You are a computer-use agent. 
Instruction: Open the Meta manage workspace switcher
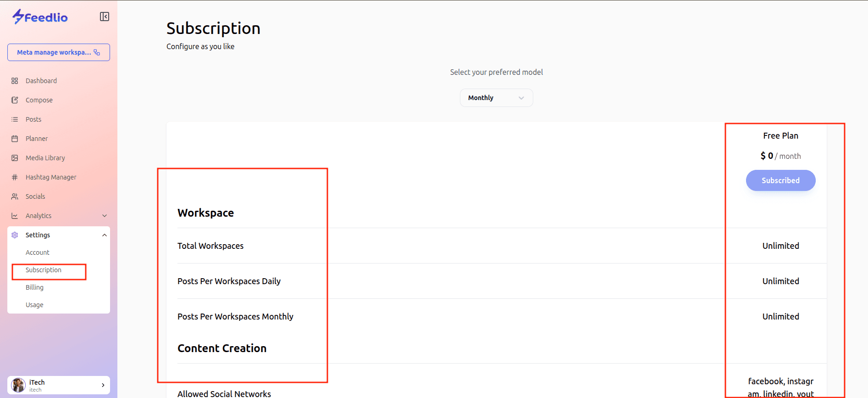pyautogui.click(x=59, y=52)
